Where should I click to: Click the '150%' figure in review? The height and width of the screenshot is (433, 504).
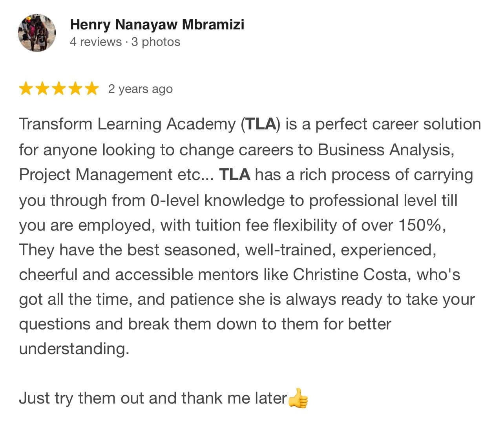pyautogui.click(x=420, y=225)
